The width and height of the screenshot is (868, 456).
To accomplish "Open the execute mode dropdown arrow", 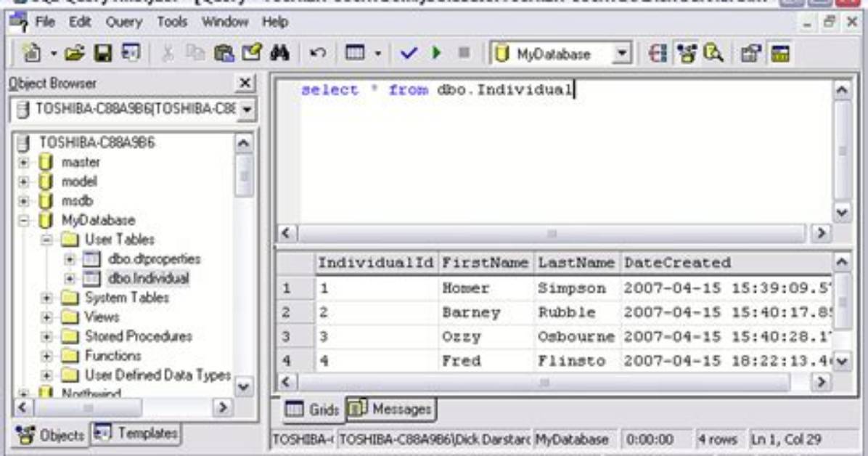I will coord(378,54).
